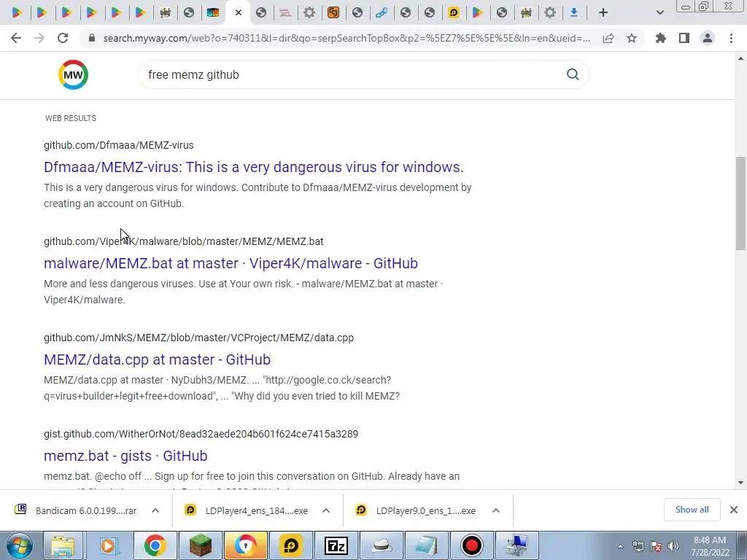Click the github.com/Dfmaaa/MEMZ-virus URL text
Screen dimensions: 747x560
(119, 145)
